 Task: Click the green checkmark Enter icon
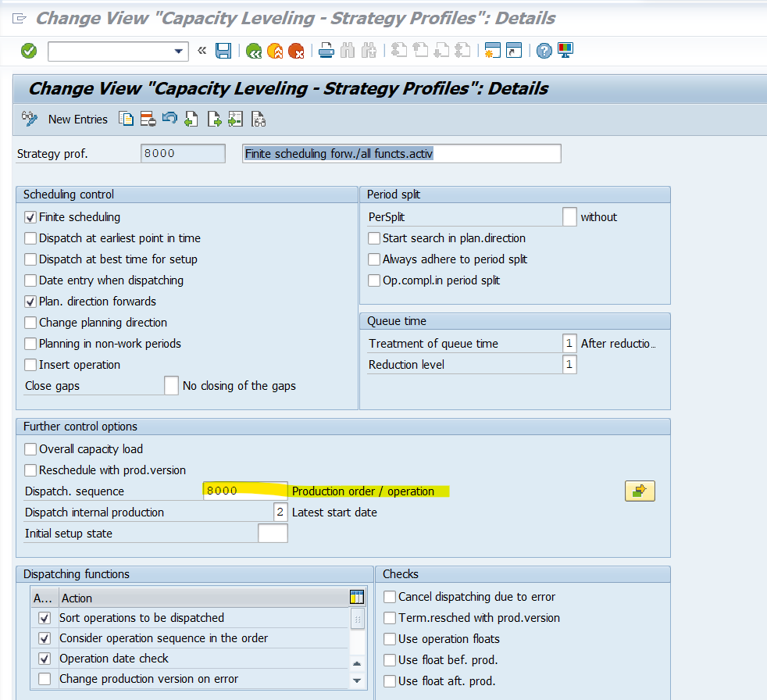pyautogui.click(x=29, y=50)
